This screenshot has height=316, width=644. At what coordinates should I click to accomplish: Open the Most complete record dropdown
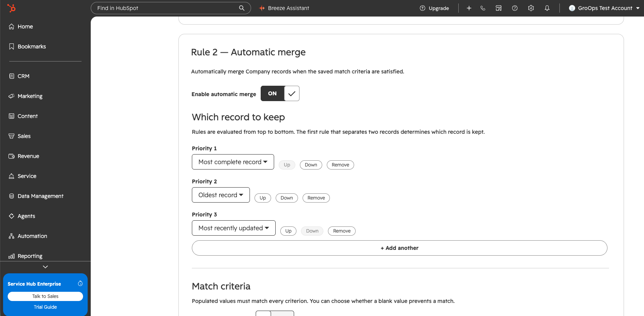coord(233,162)
